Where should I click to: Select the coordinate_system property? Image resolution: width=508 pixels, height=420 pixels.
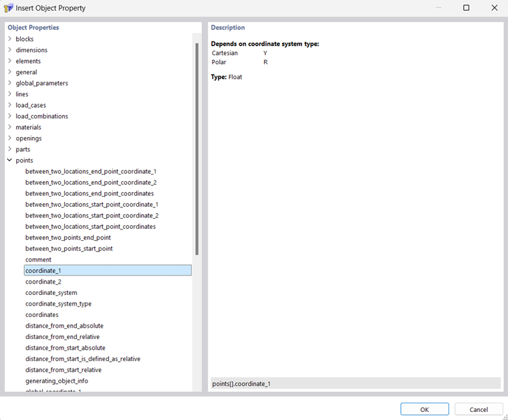[x=51, y=293]
